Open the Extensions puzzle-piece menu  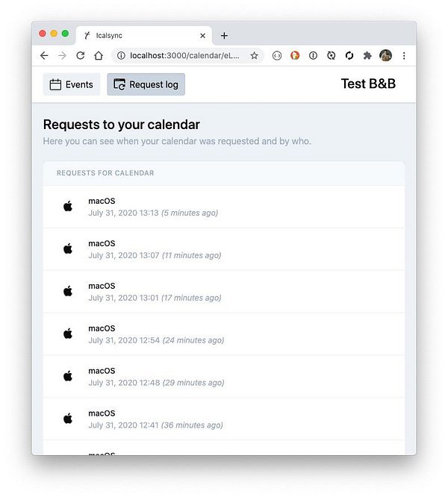[367, 55]
